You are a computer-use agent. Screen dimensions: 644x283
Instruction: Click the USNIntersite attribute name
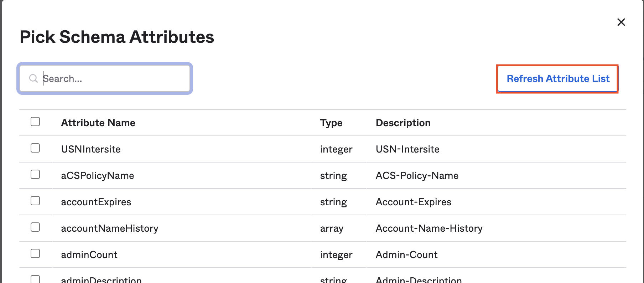coord(91,149)
